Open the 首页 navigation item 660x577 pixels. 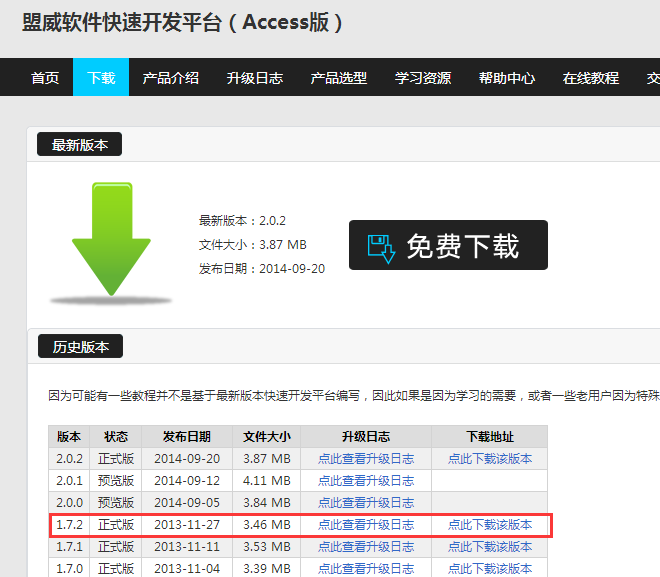45,78
